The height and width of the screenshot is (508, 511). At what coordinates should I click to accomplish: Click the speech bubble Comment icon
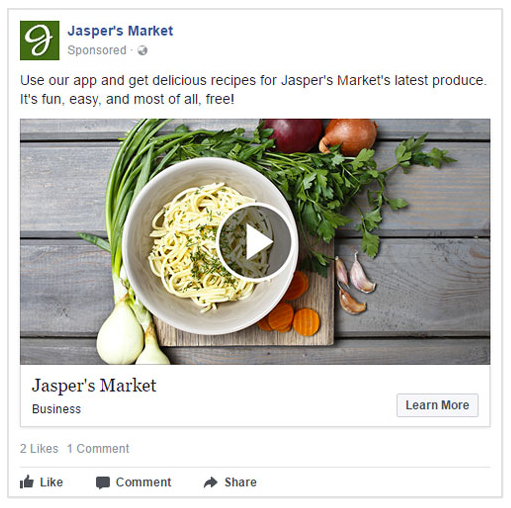tap(103, 483)
